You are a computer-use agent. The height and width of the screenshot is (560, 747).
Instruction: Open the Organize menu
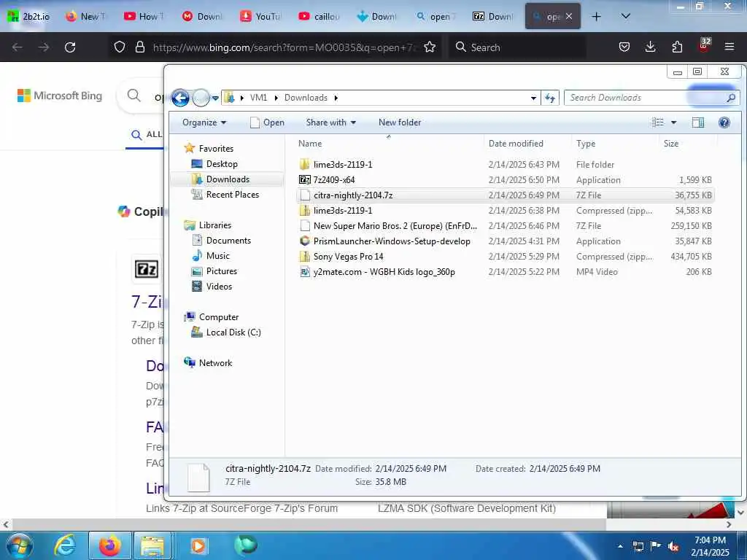click(204, 122)
